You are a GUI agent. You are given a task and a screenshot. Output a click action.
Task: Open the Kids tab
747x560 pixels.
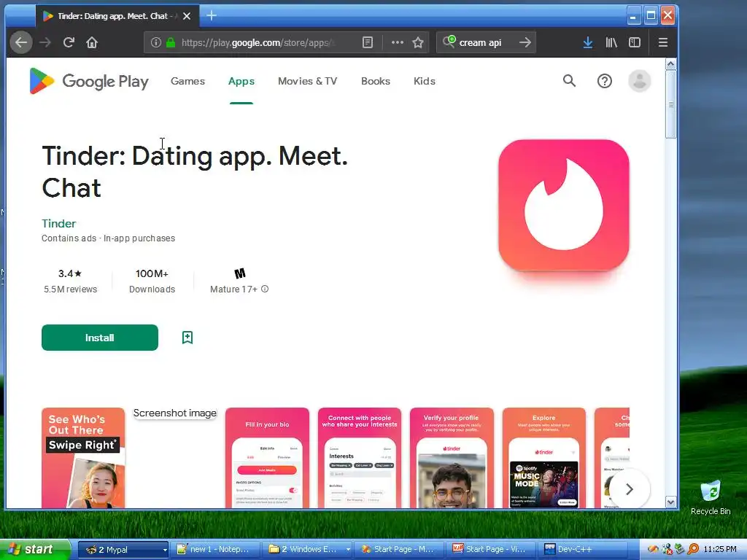pos(425,81)
